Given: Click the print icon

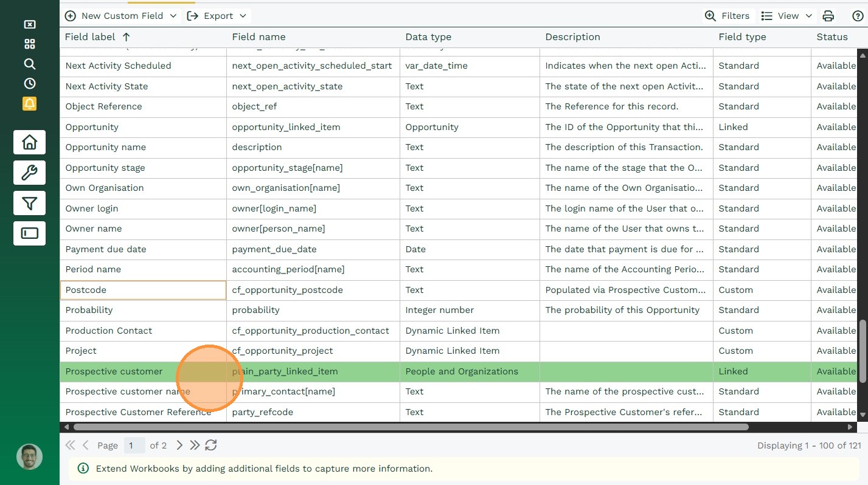Looking at the screenshot, I should point(828,16).
